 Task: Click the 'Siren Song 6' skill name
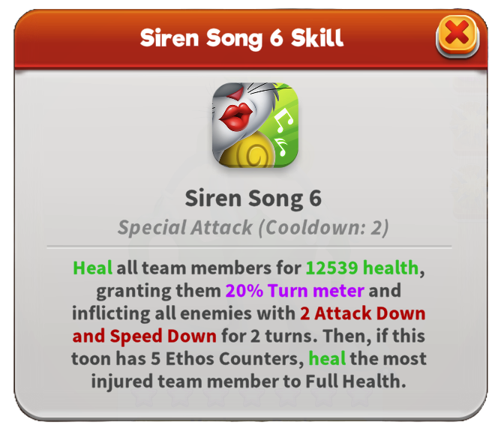coord(253,198)
